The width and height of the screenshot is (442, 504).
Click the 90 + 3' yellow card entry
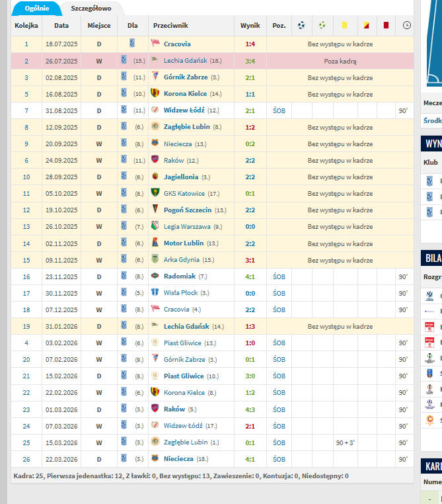tap(346, 443)
